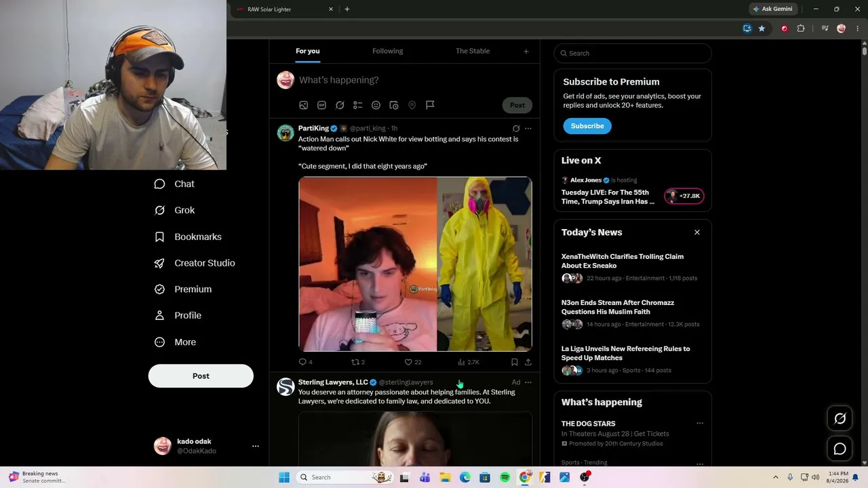Open Chrome media controls icon
This screenshot has height=488, width=868.
point(825,28)
